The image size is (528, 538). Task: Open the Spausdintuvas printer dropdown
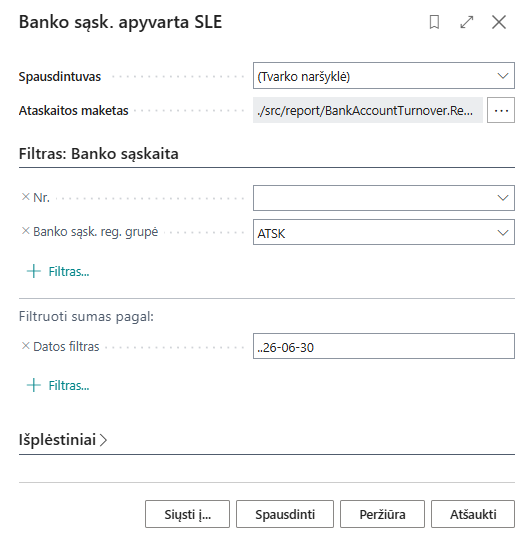pyautogui.click(x=384, y=76)
